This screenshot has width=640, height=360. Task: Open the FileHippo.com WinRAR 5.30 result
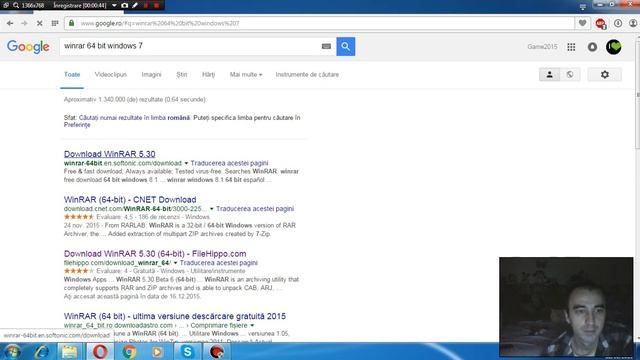(x=155, y=253)
